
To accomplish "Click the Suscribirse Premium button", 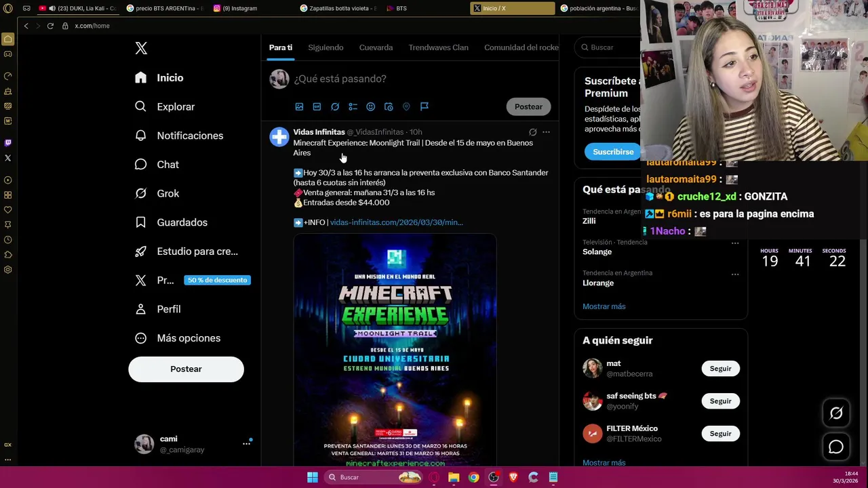I will tap(613, 152).
